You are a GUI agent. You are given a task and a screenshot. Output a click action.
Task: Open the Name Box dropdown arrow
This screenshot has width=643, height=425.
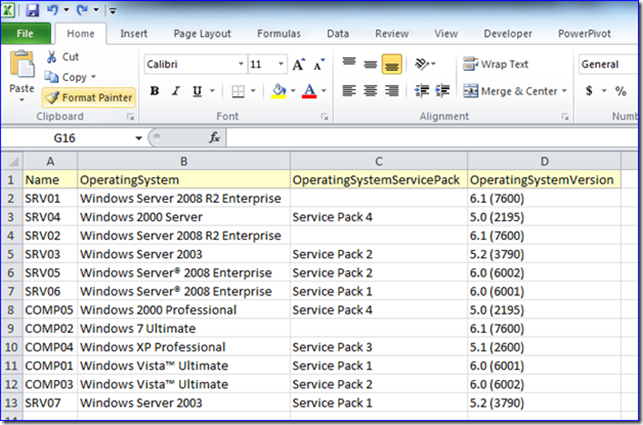pyautogui.click(x=139, y=138)
